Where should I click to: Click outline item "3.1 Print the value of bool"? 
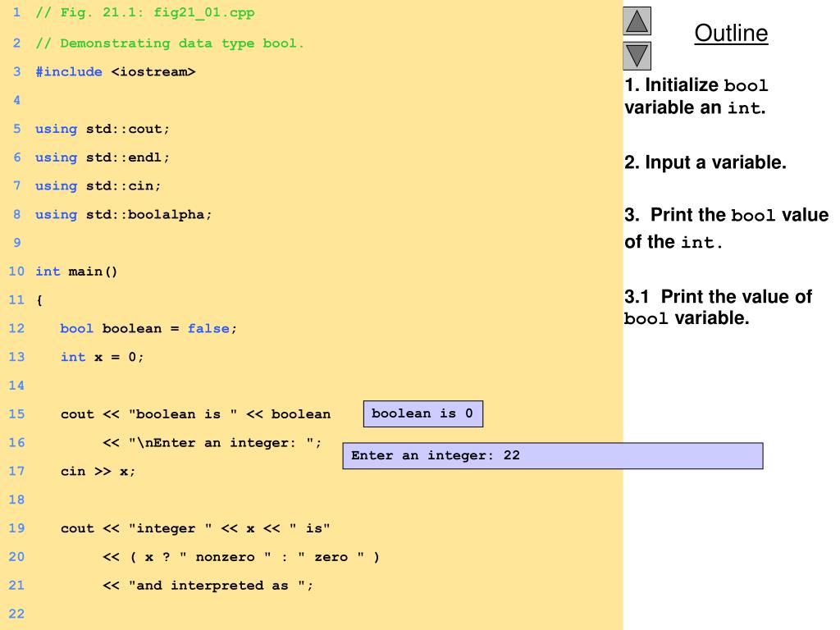[x=718, y=308]
